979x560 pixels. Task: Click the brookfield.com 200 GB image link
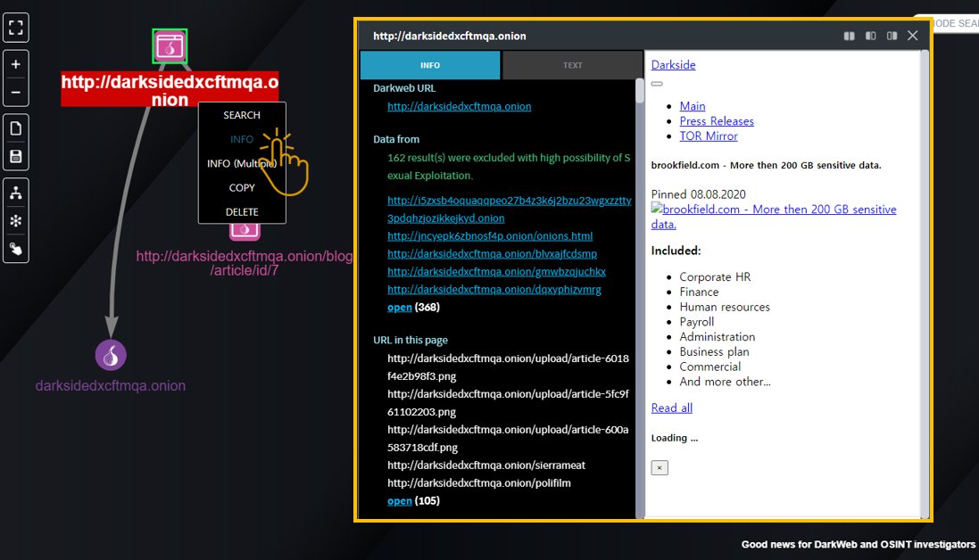pos(774,217)
